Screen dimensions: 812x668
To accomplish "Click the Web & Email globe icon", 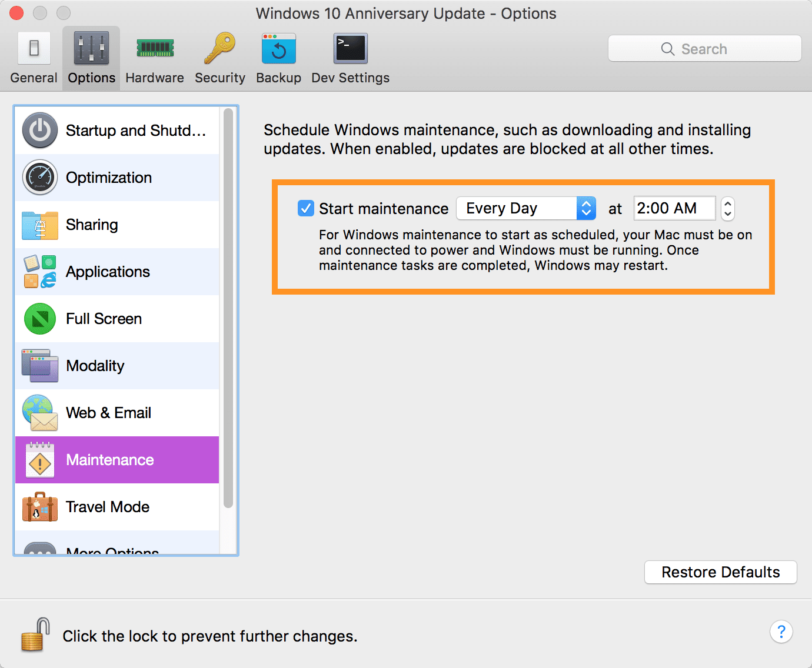I will tap(40, 413).
